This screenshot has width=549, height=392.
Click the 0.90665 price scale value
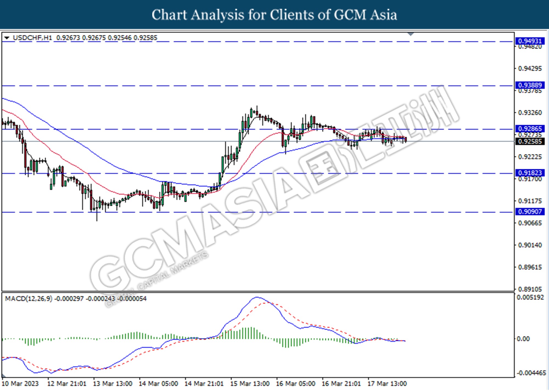pyautogui.click(x=530, y=223)
